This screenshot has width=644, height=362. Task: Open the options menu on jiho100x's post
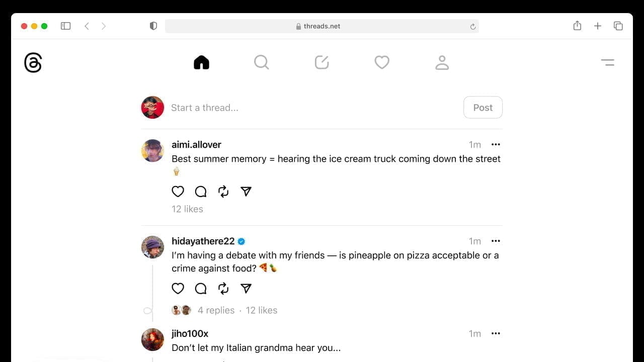coord(496,333)
